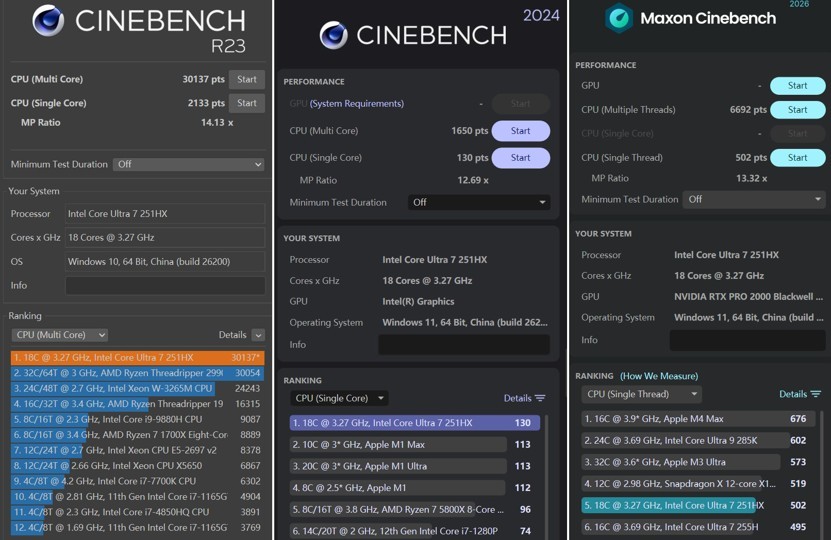
Task: Select R23 ranking row Intel Core i7-4850HQ CPU
Action: coord(137,511)
